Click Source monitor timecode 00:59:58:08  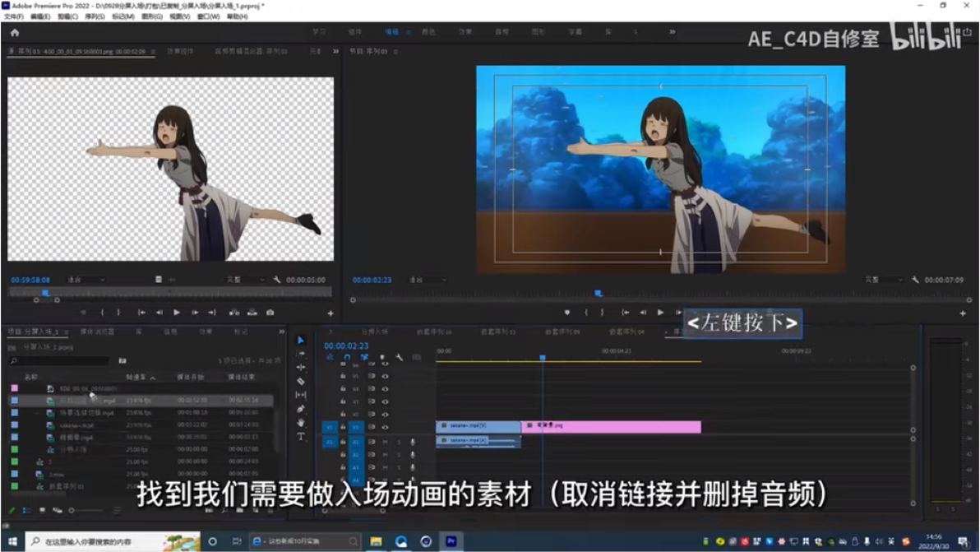pyautogui.click(x=30, y=280)
